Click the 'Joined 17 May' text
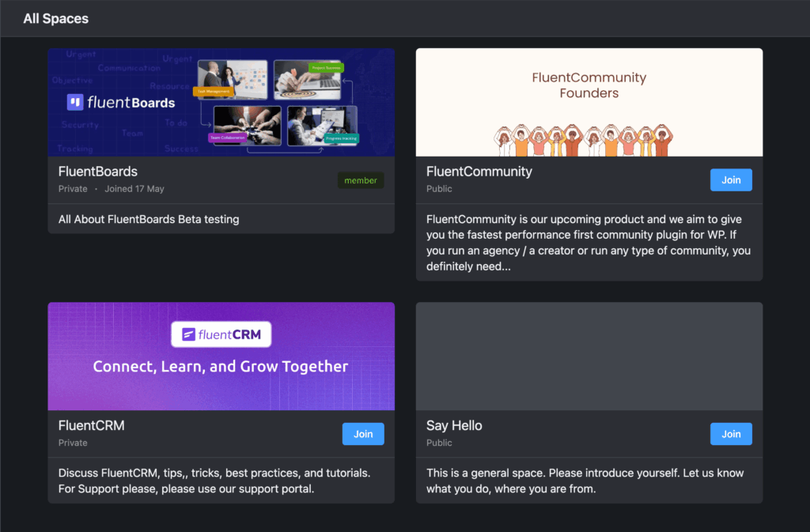 134,189
